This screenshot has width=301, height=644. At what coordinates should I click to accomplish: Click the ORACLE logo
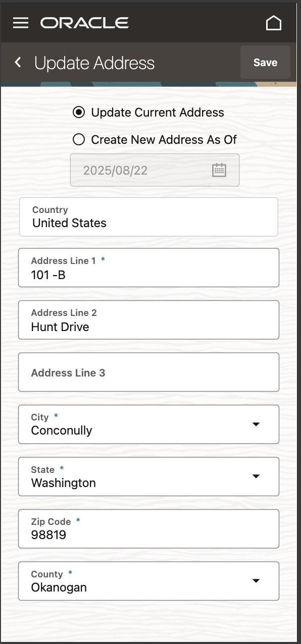pyautogui.click(x=84, y=22)
